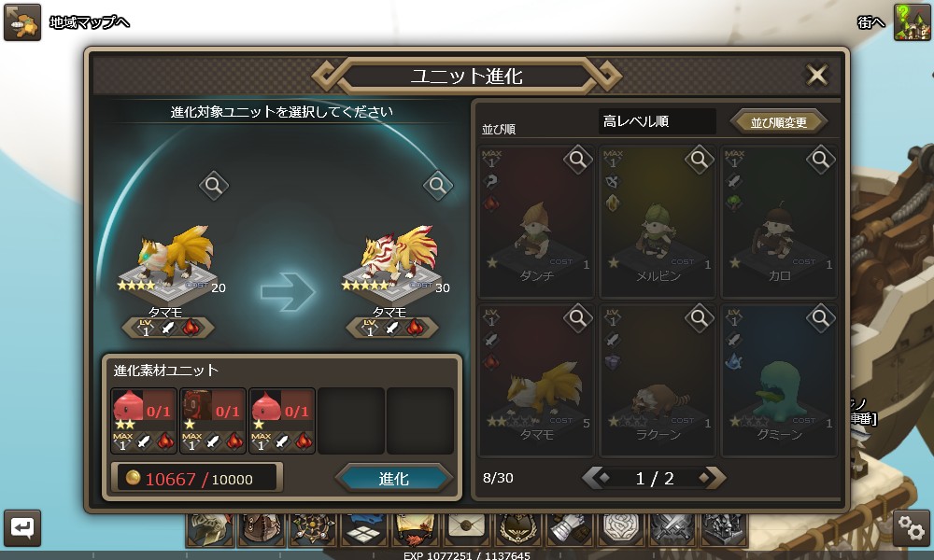Go to the next unit list page
934x560 pixels.
coord(713,477)
